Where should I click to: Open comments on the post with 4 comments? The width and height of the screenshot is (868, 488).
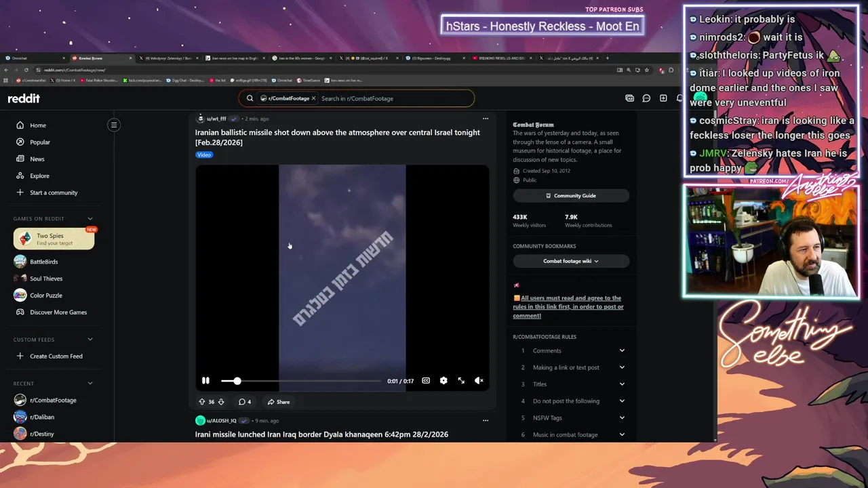pos(245,402)
